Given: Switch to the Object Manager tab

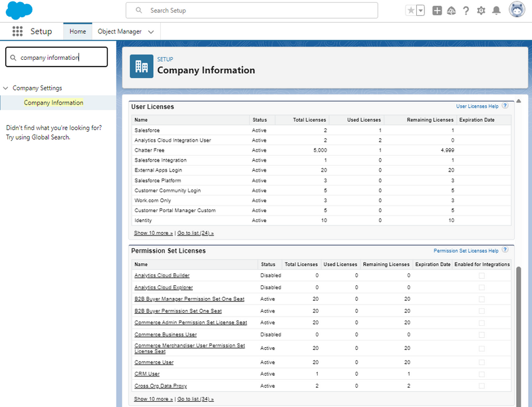Looking at the screenshot, I should [120, 31].
